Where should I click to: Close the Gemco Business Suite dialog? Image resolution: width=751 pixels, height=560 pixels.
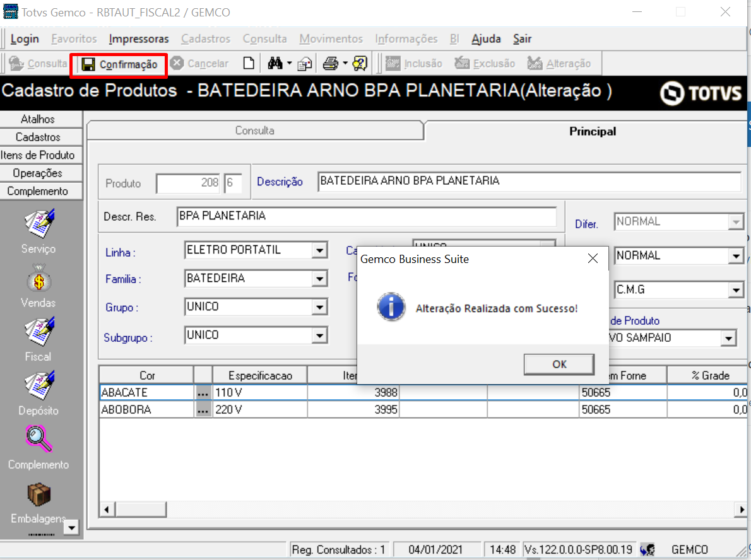[593, 259]
